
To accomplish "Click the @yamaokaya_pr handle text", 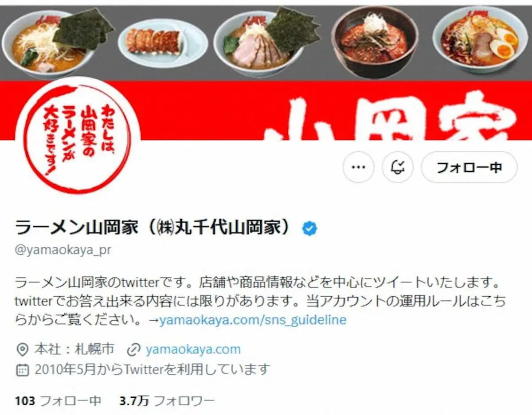I will [x=63, y=250].
